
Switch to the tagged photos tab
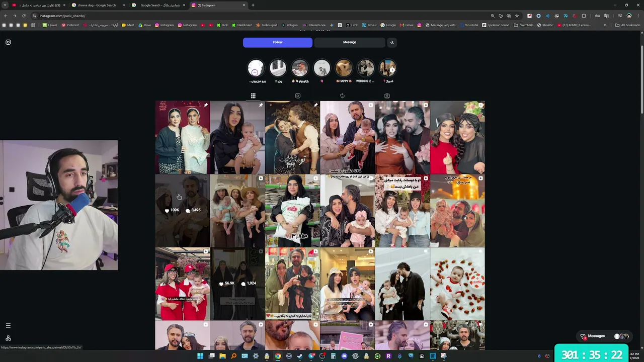387,96
